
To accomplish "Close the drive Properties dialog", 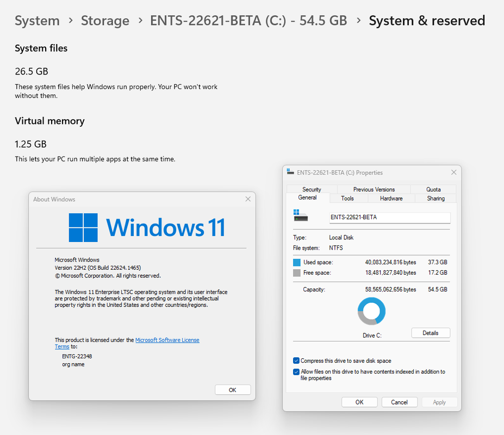I will click(x=453, y=172).
